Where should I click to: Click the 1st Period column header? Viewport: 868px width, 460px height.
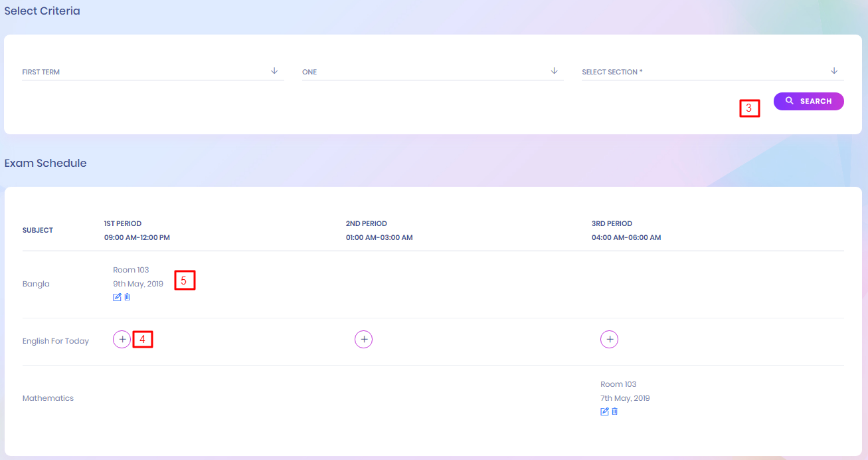pyautogui.click(x=123, y=224)
